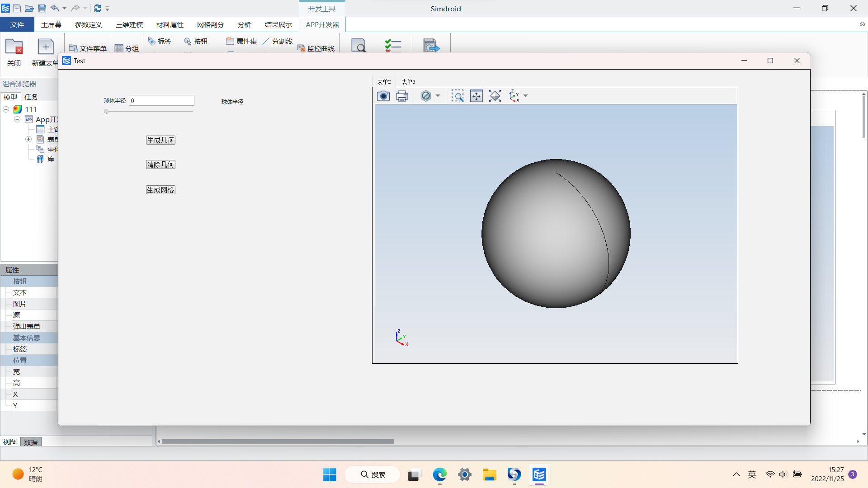868x488 pixels.
Task: Click the 清除几何 button
Action: [161, 164]
